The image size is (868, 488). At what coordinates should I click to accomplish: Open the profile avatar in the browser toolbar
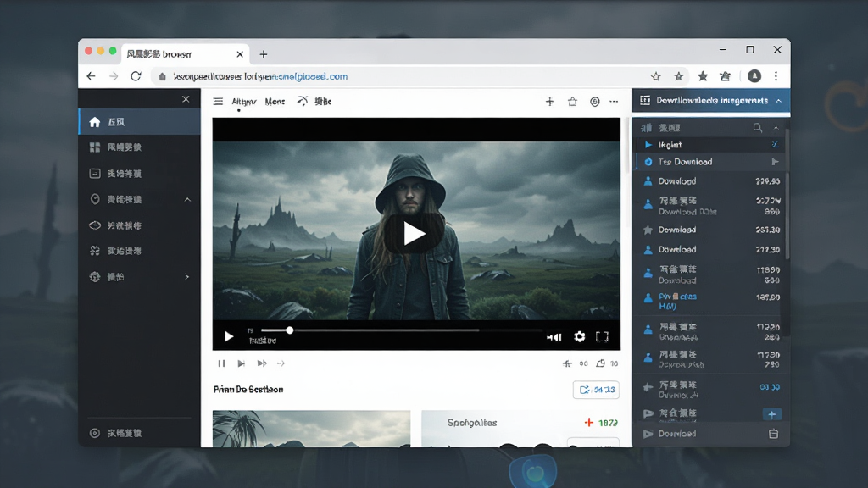pyautogui.click(x=754, y=76)
